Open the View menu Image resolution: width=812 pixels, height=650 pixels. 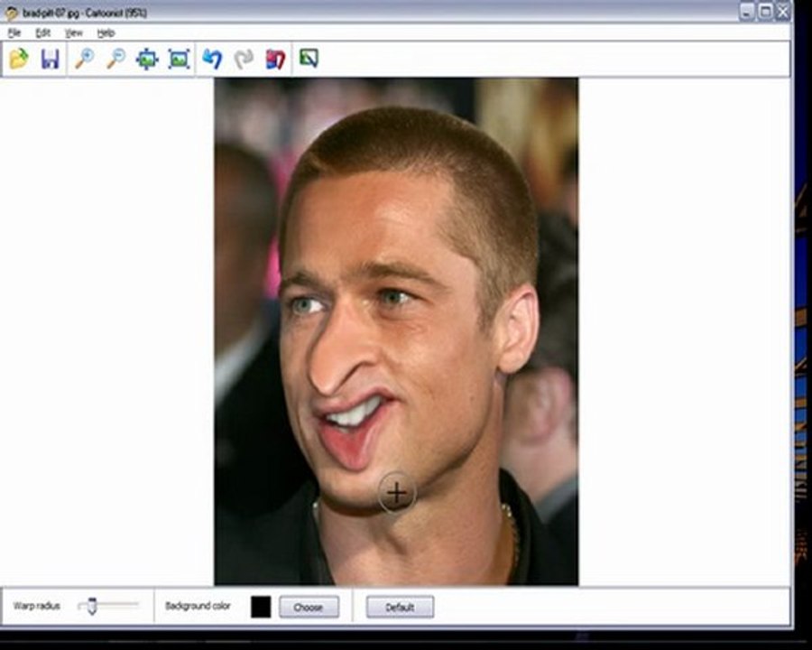pyautogui.click(x=74, y=33)
